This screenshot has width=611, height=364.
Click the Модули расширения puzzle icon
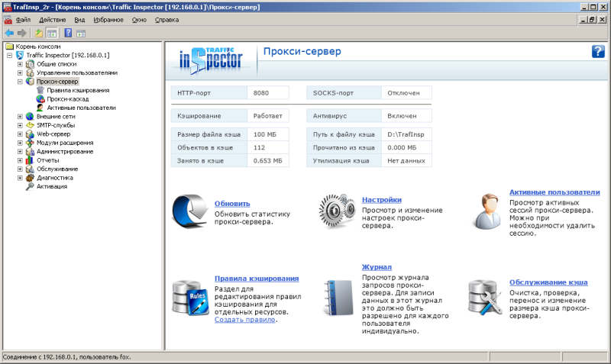click(x=30, y=143)
